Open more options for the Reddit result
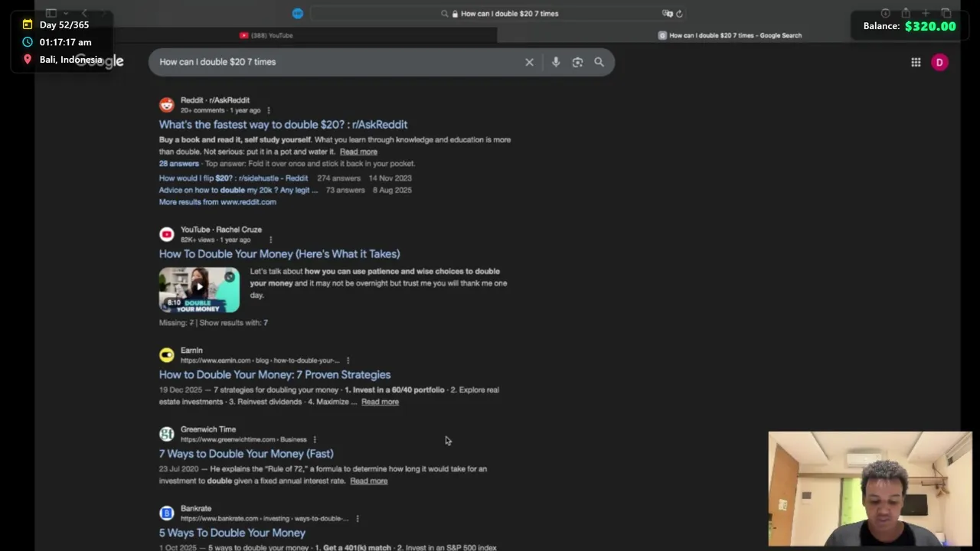980x551 pixels. 268,110
